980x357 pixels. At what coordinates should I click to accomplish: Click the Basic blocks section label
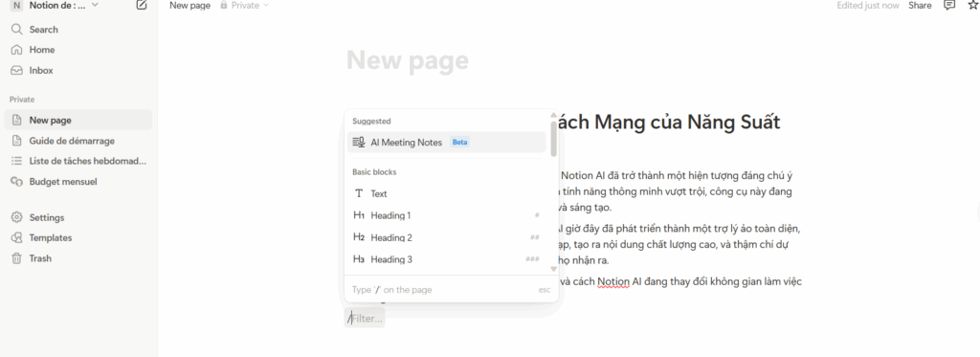tap(374, 172)
